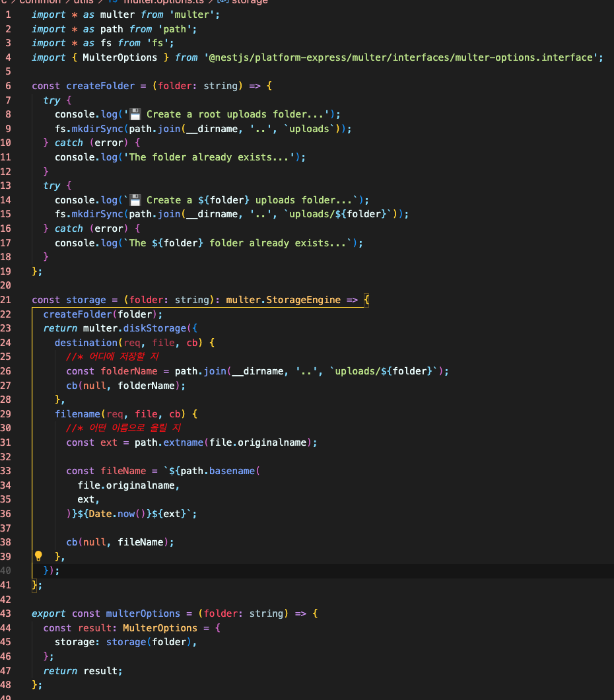
Task: Click the try keyword on line 13
Action: pyautogui.click(x=51, y=186)
